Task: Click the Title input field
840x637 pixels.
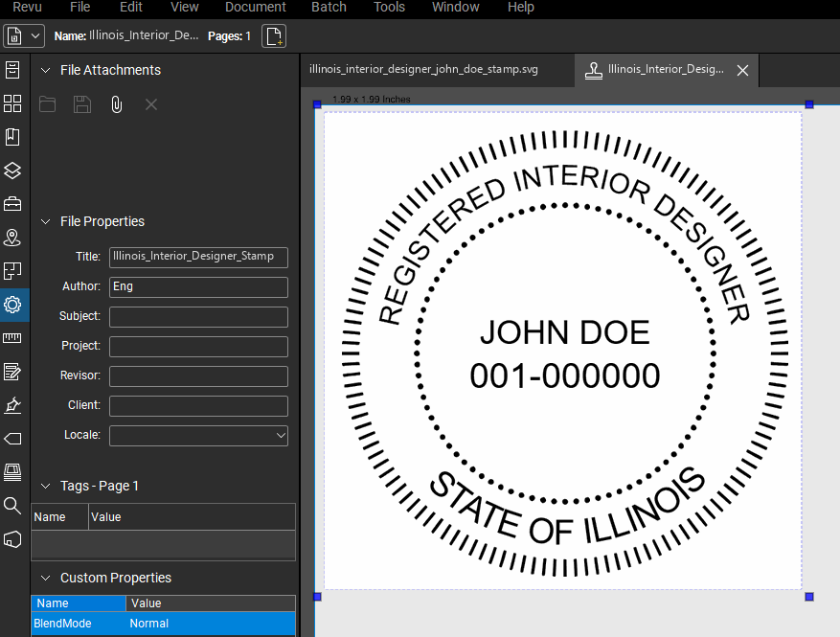Action: coord(199,257)
